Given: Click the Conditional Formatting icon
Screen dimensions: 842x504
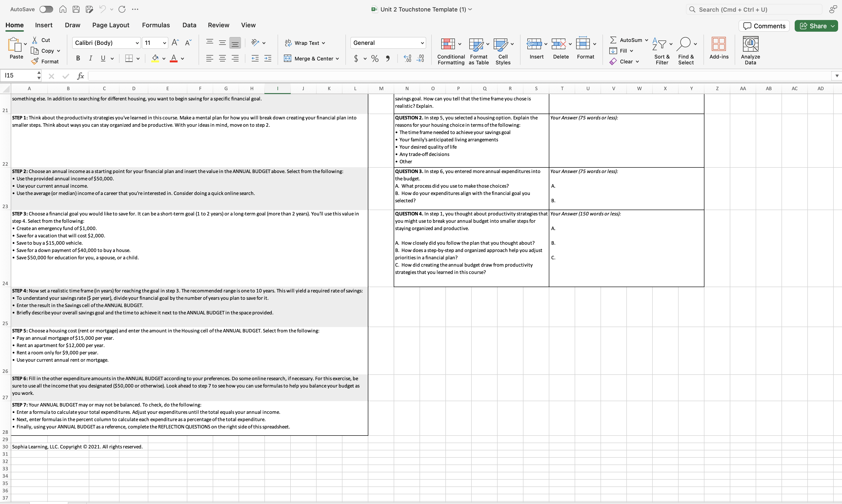Looking at the screenshot, I should (x=448, y=44).
